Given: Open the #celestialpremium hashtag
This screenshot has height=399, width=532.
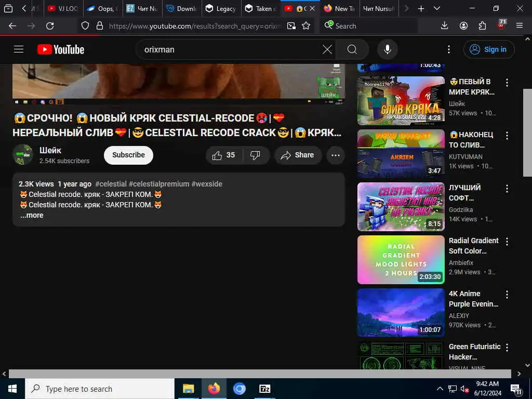Looking at the screenshot, I should [x=159, y=184].
